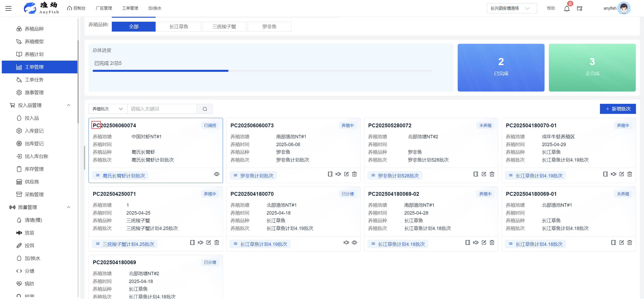Open 厂区管理 top menu
The image size is (644, 302).
[104, 8]
